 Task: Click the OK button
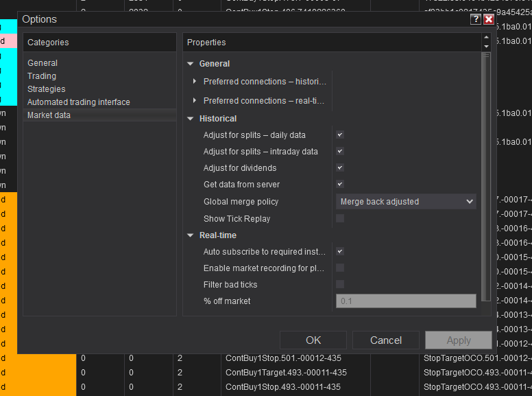click(313, 340)
